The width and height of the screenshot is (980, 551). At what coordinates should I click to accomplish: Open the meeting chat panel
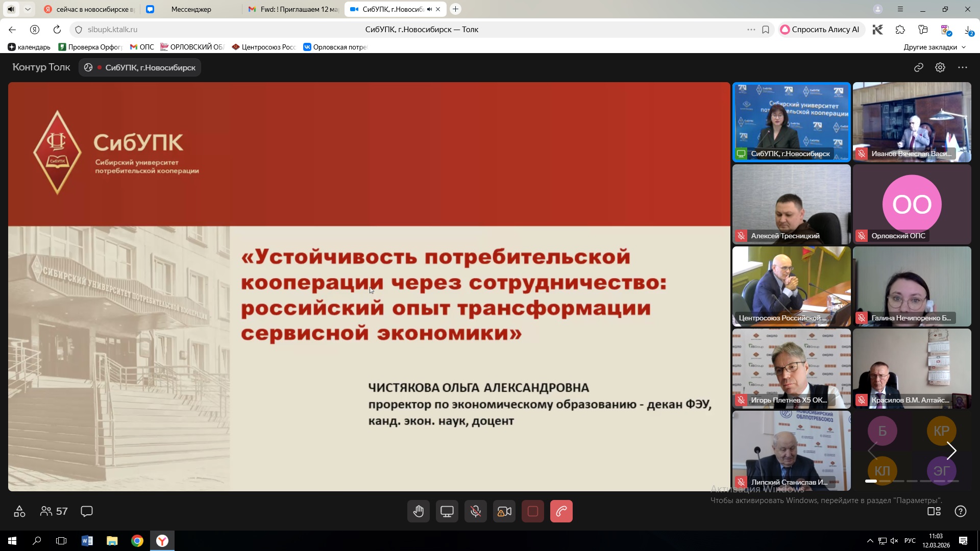[87, 511]
